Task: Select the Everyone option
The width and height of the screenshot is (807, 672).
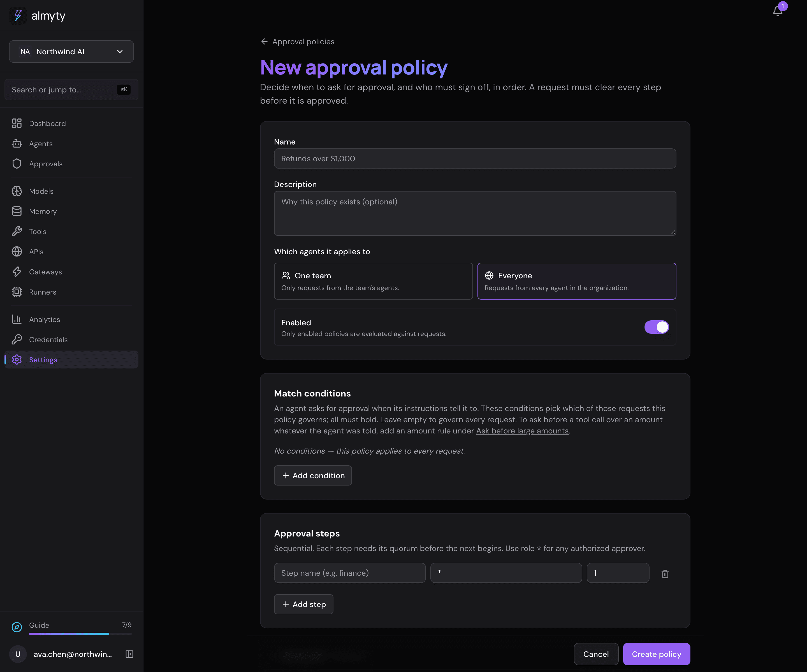Action: (x=576, y=281)
